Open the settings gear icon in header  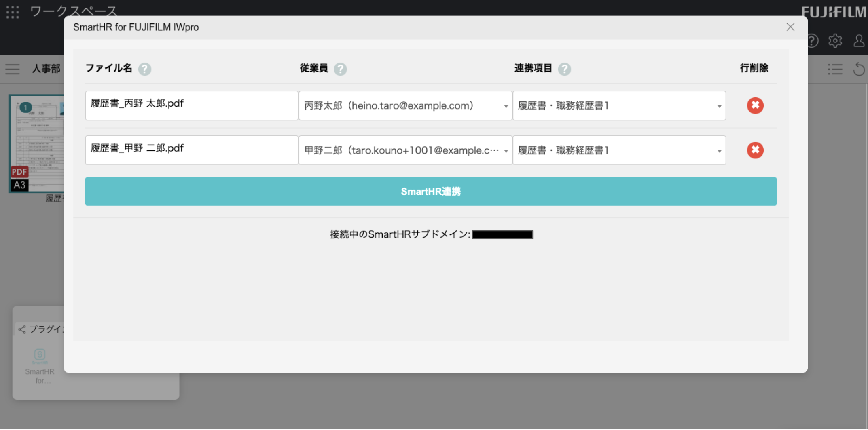[835, 41]
